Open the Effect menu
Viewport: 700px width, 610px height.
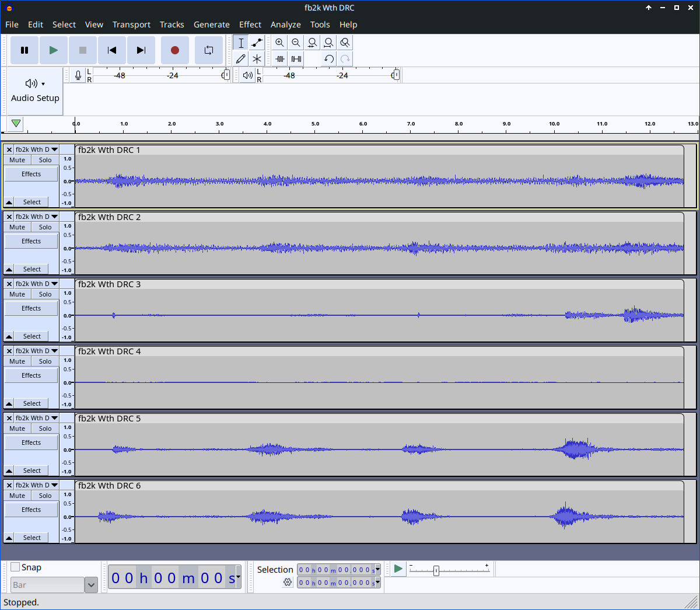coord(250,25)
